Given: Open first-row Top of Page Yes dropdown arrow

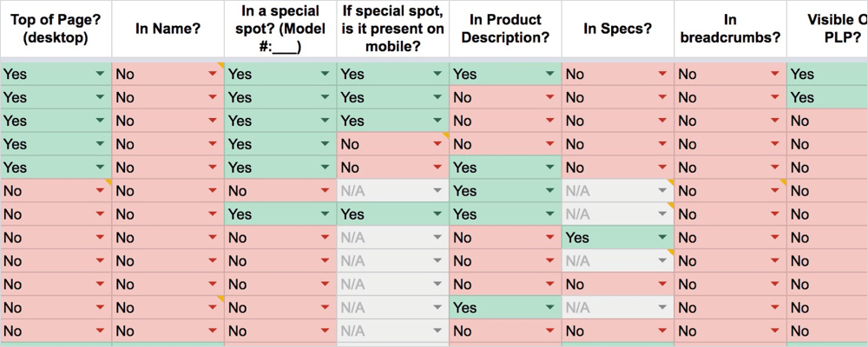Looking at the screenshot, I should 100,75.
